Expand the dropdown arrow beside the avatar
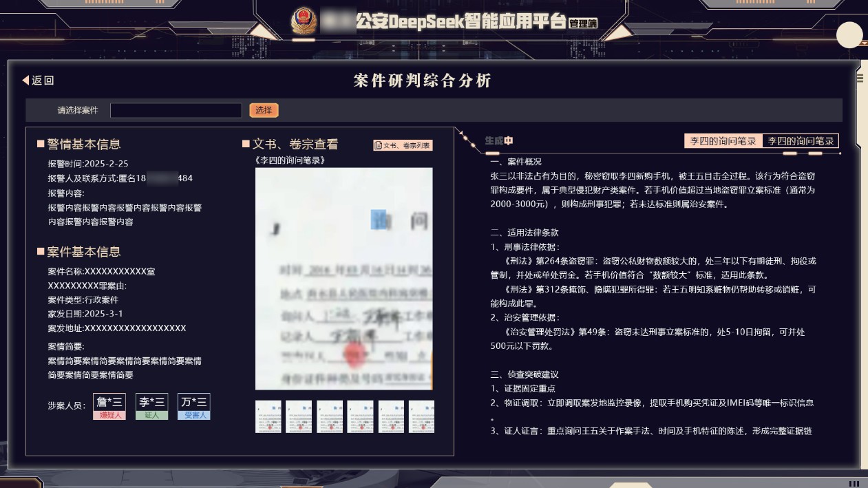 [865, 43]
